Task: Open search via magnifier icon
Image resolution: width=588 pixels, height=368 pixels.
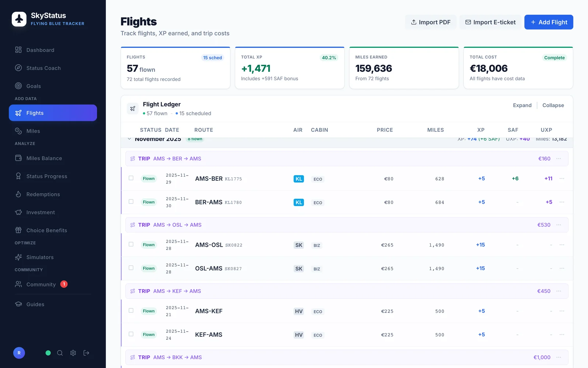Action: tap(60, 353)
